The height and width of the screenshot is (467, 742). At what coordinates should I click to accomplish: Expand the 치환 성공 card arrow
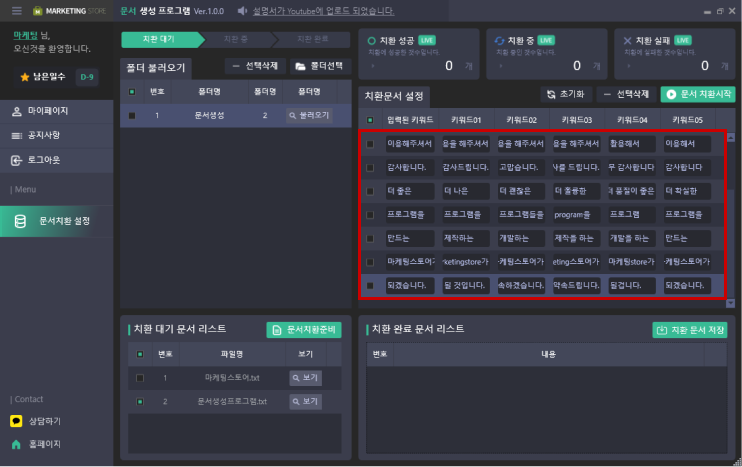point(372,66)
